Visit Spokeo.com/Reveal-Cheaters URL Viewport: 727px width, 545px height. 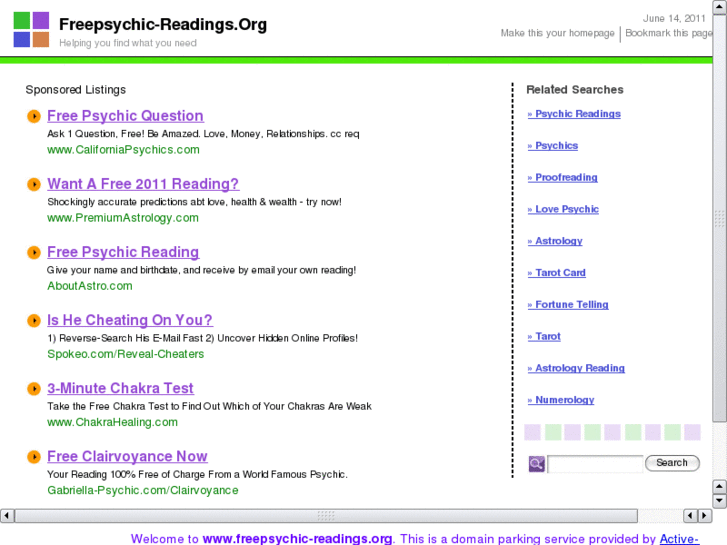point(126,354)
